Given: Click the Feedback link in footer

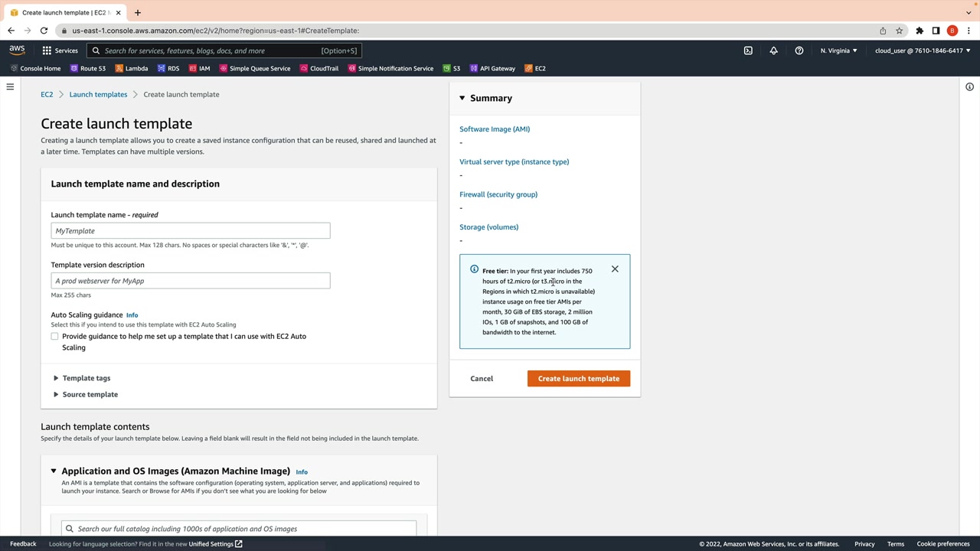Looking at the screenshot, I should coord(23,544).
